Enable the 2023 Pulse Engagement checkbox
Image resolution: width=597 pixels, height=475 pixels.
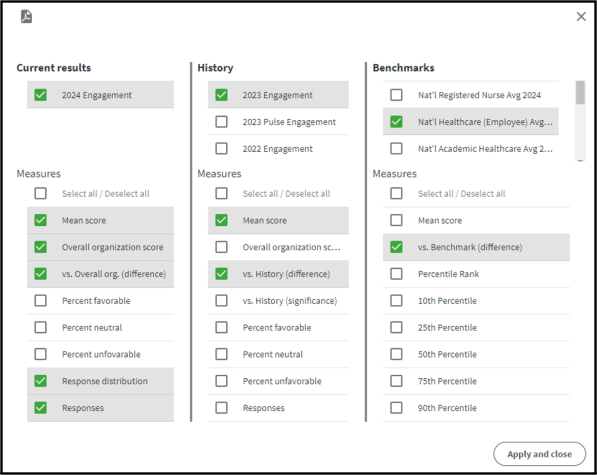point(221,122)
